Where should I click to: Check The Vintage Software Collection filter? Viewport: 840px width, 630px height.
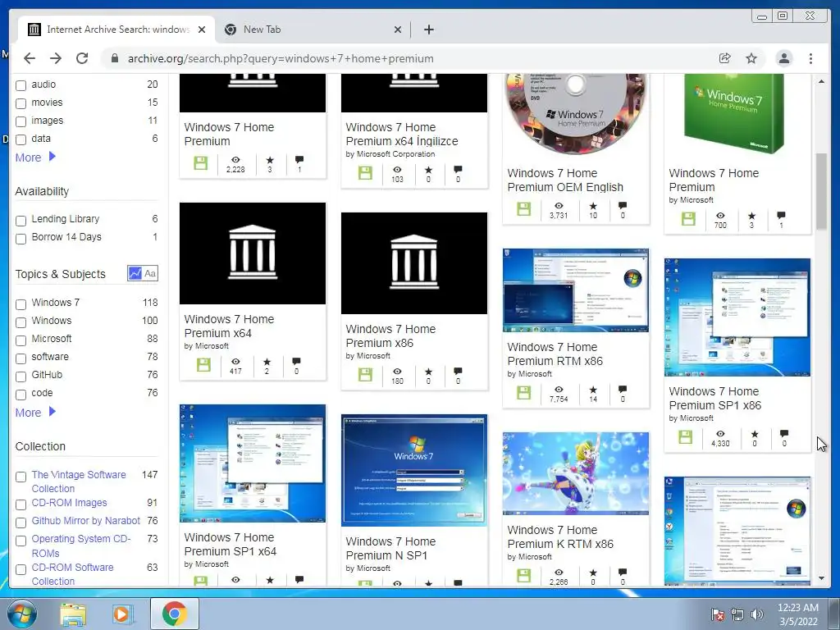(x=21, y=477)
